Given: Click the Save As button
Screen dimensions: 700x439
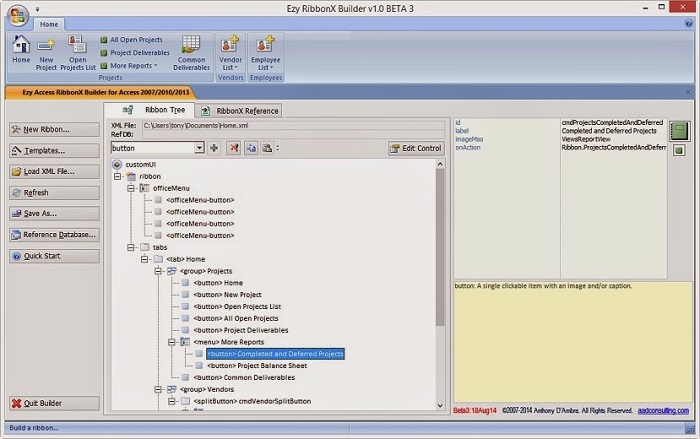Looking at the screenshot, I should click(54, 213).
